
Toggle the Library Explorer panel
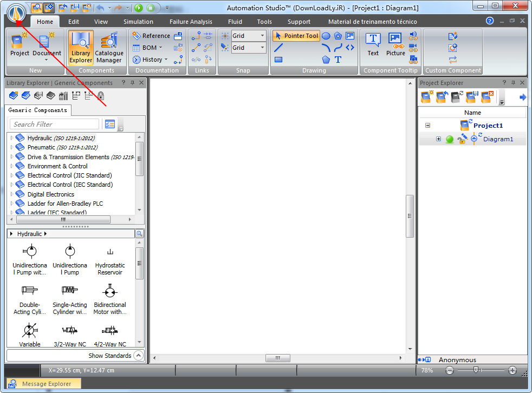[x=81, y=48]
